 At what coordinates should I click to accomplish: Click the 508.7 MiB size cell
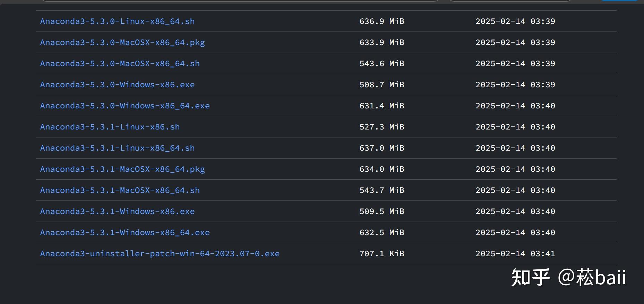(382, 84)
